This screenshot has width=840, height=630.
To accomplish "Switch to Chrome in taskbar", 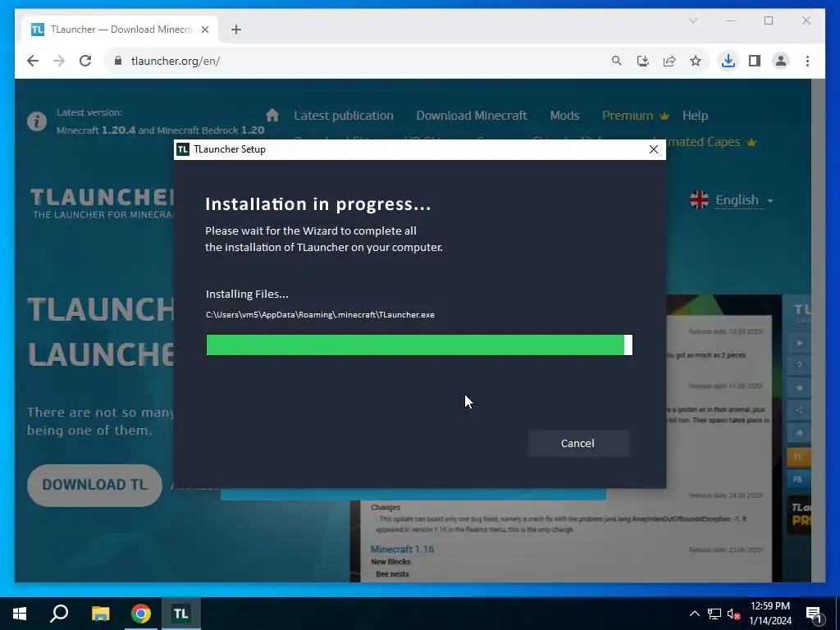I will 141,614.
